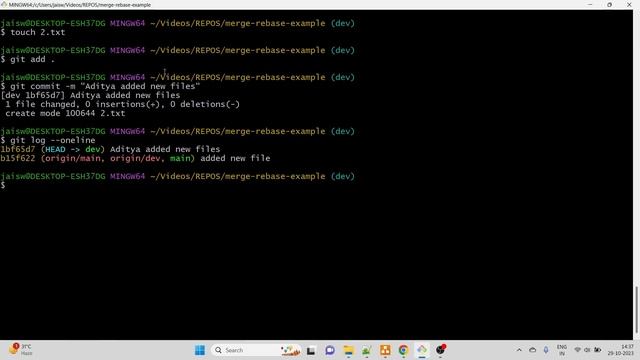
Task: Open the Chat app on the taskbar
Action: (x=330, y=350)
